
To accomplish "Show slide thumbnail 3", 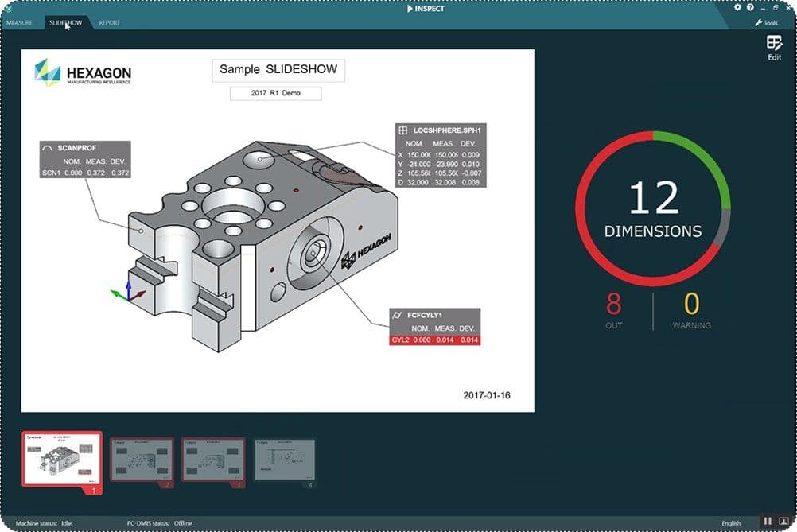I will (213, 459).
